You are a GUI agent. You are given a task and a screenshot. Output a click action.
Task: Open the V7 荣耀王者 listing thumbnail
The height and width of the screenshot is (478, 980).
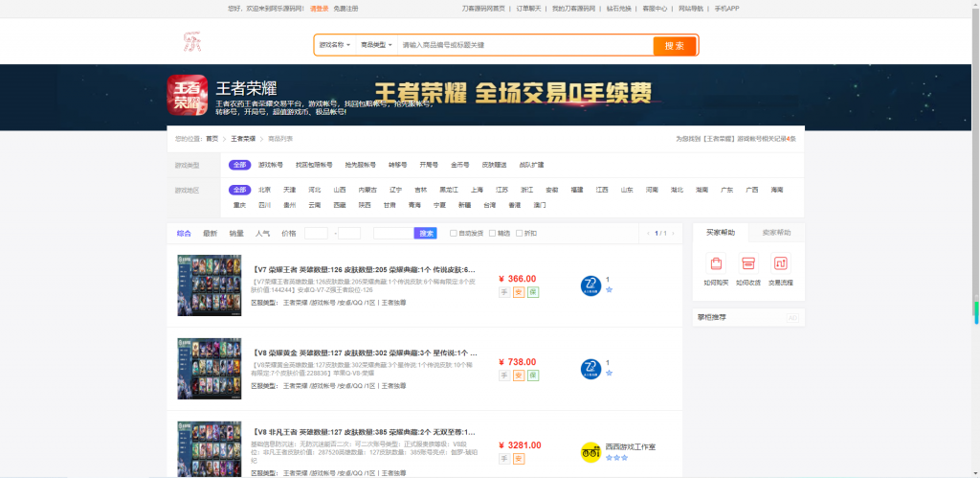tap(210, 285)
